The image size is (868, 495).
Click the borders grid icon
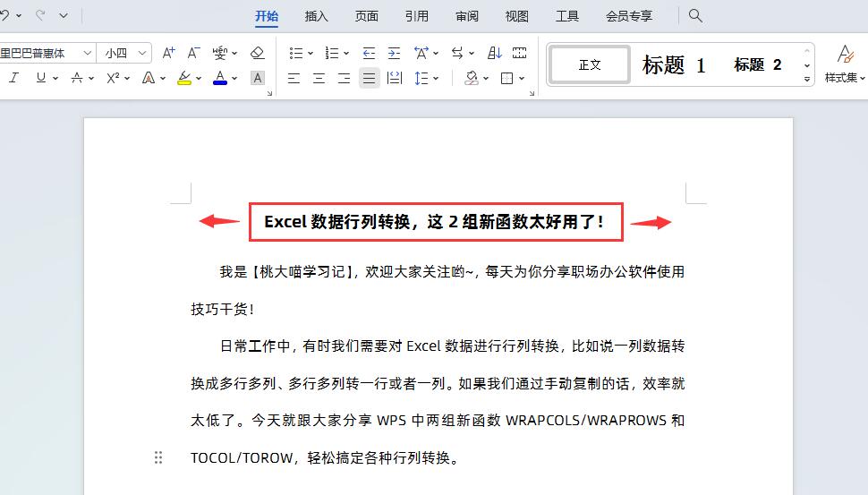pyautogui.click(x=506, y=78)
